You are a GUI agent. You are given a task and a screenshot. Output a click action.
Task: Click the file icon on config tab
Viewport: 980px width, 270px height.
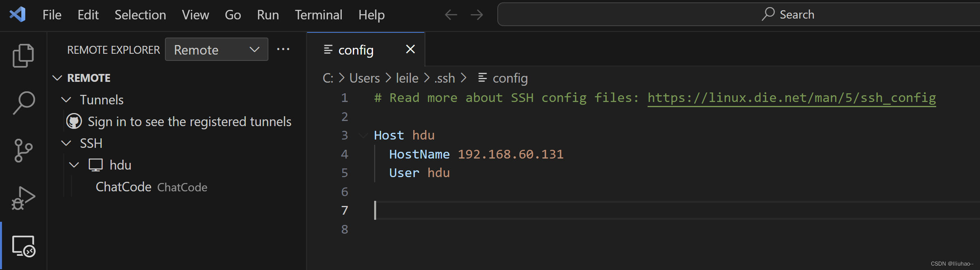point(328,49)
